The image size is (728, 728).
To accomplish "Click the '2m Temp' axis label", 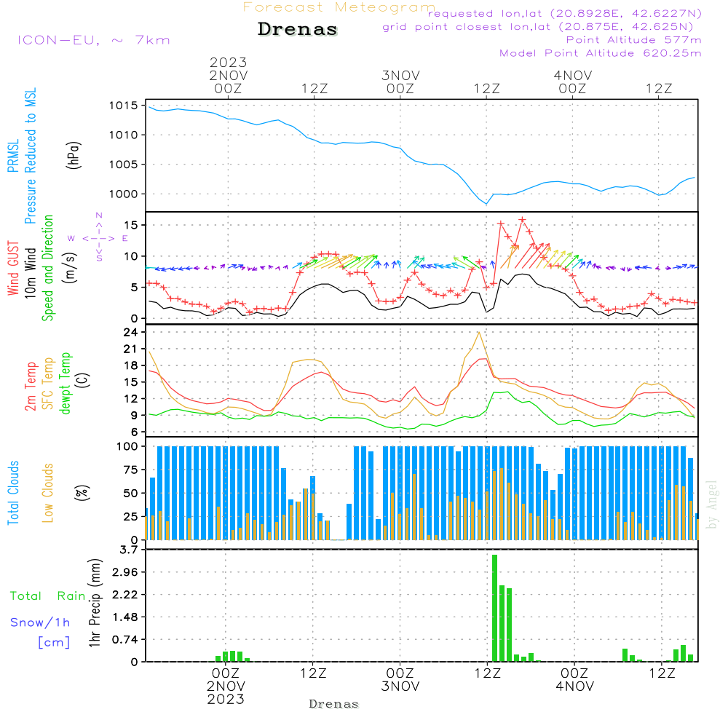I will 30,387.
